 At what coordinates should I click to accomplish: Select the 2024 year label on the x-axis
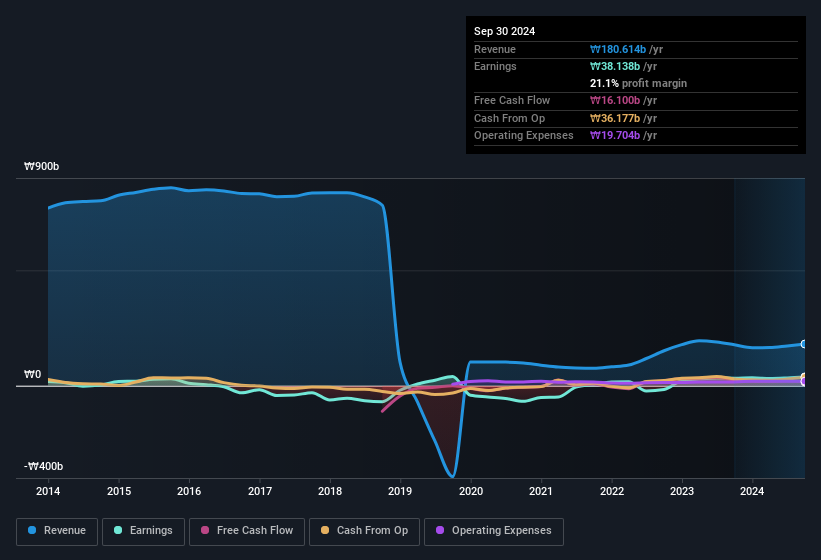[x=752, y=491]
